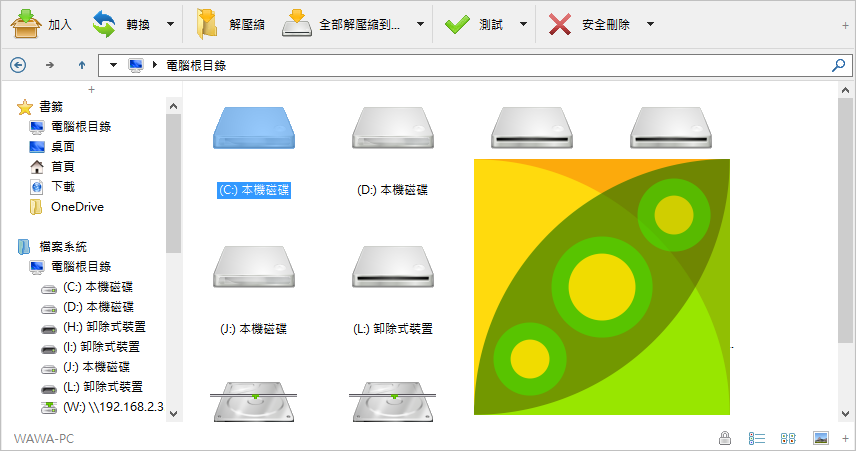
Task: Open 電腦根目錄 under 檔案系統
Action: (81, 266)
